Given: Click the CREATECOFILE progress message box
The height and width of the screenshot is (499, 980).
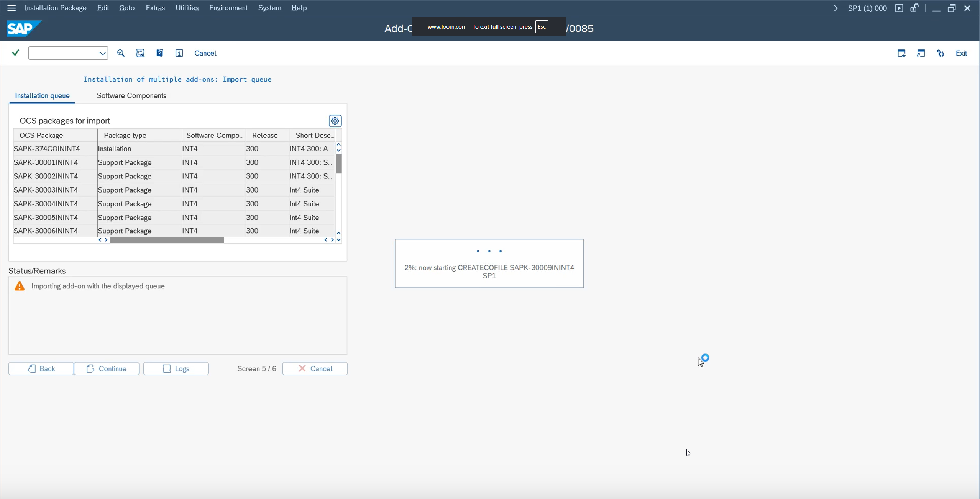Looking at the screenshot, I should [489, 263].
